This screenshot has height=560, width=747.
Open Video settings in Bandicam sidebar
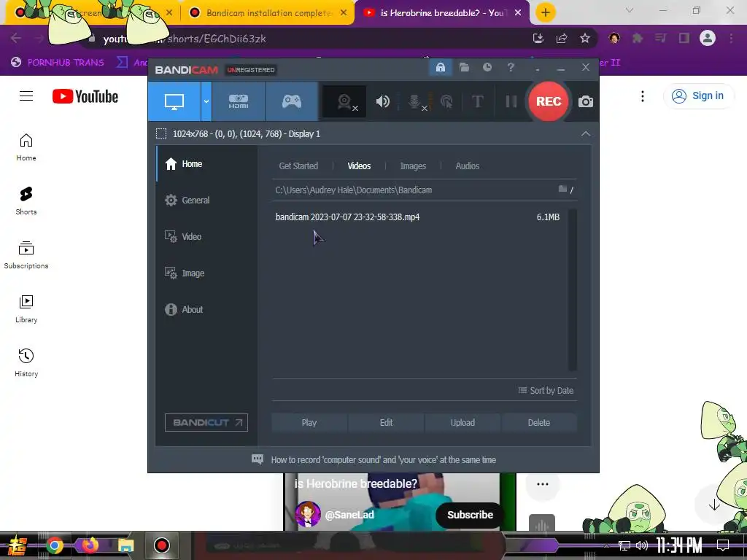click(207, 237)
